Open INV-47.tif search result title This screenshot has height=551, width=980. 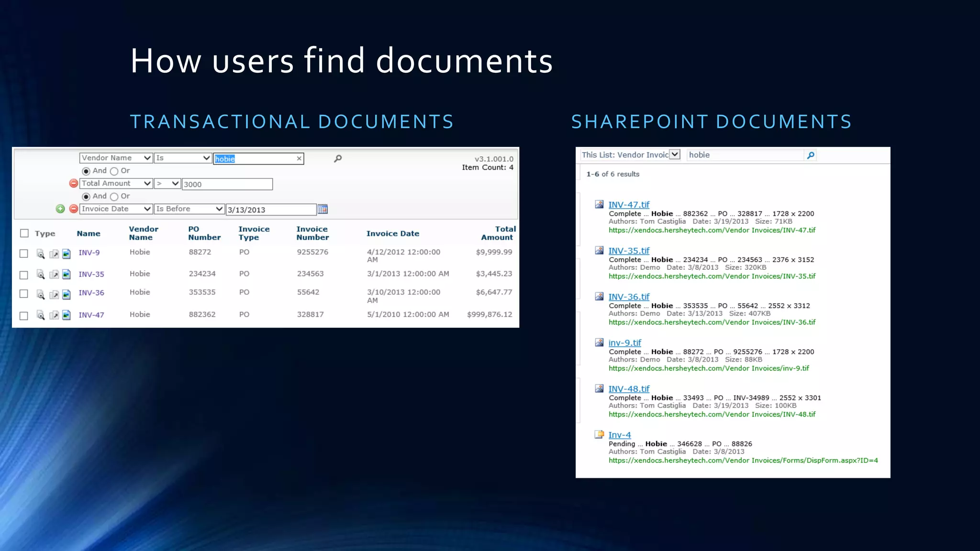(629, 205)
